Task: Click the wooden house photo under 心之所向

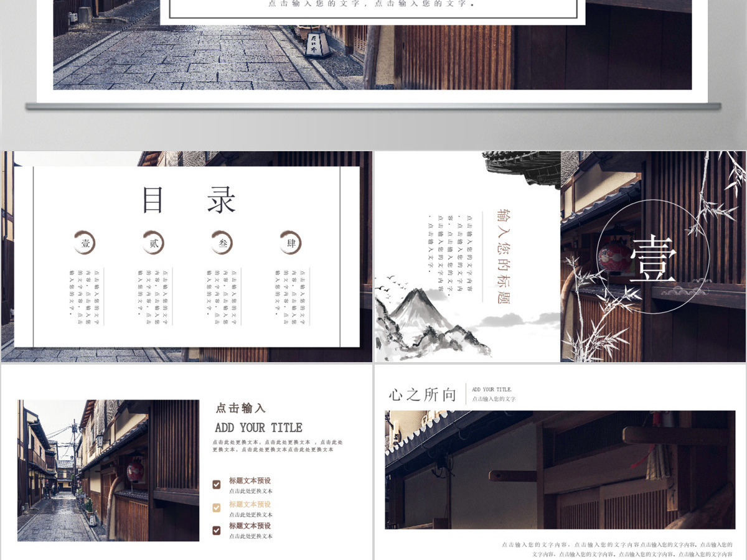Action: [560, 470]
